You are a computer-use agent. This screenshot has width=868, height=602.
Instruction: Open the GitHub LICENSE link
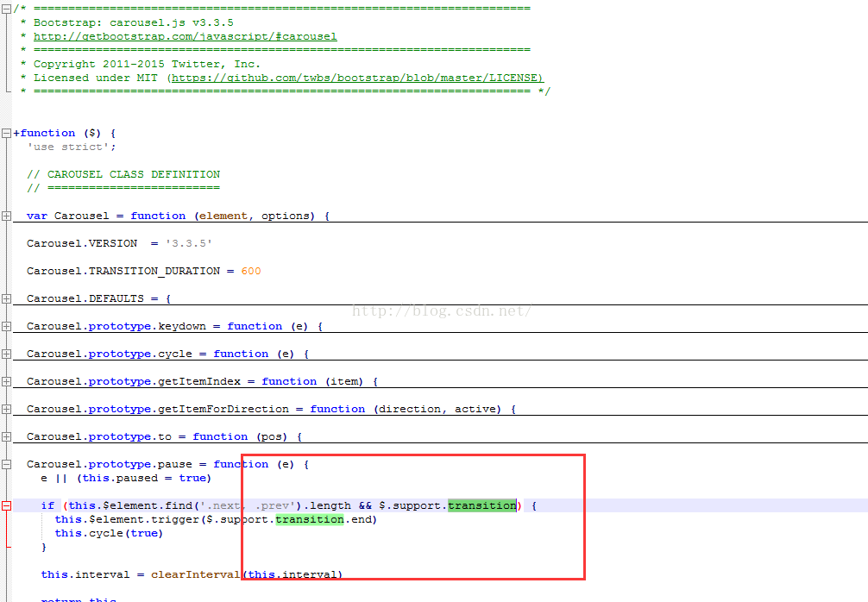click(357, 78)
